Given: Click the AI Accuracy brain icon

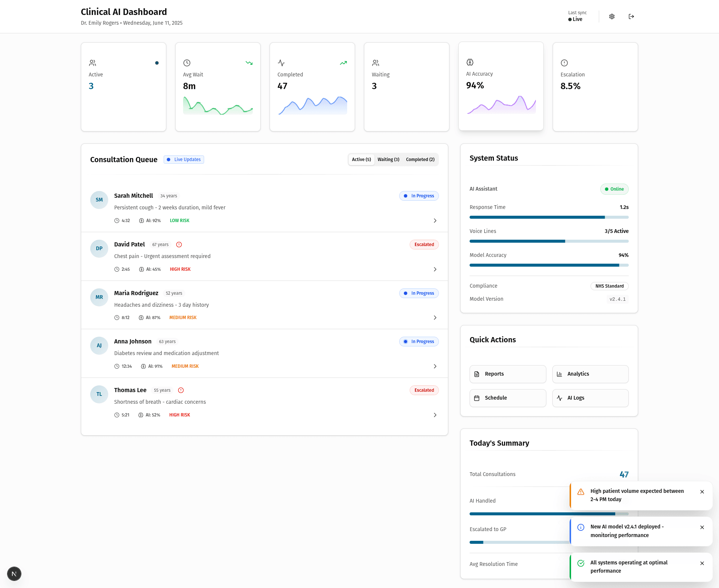Looking at the screenshot, I should click(470, 62).
